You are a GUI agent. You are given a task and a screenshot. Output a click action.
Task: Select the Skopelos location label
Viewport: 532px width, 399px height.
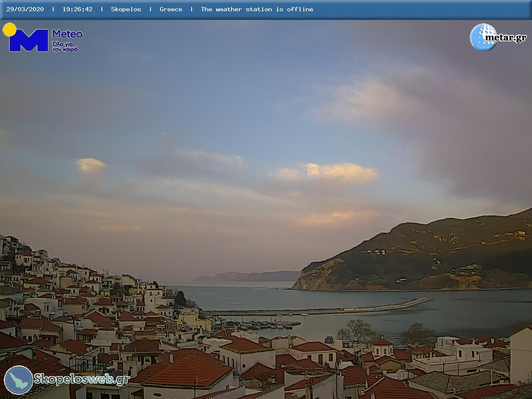[126, 9]
